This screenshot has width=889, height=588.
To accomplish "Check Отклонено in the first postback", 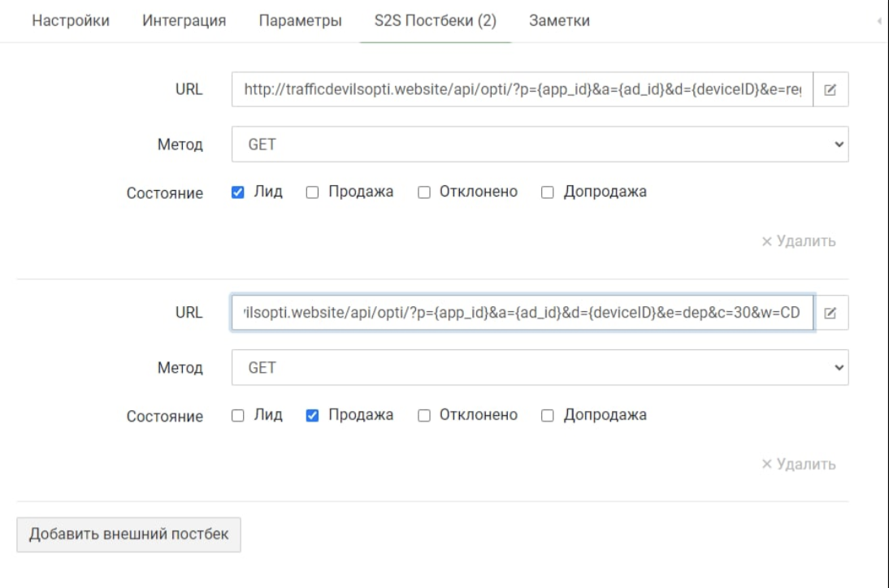I will coord(423,192).
